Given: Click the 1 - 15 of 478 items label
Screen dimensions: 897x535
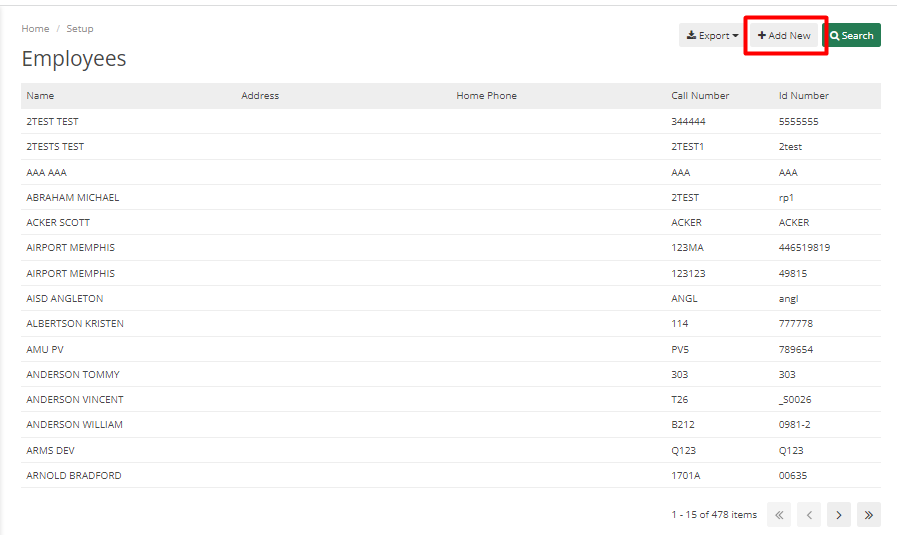Looking at the screenshot, I should (714, 515).
